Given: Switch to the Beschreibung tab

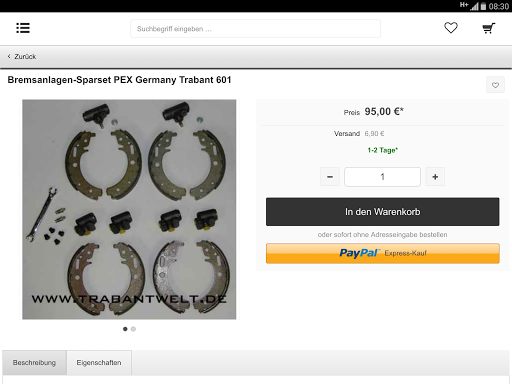Looking at the screenshot, I should [x=34, y=363].
